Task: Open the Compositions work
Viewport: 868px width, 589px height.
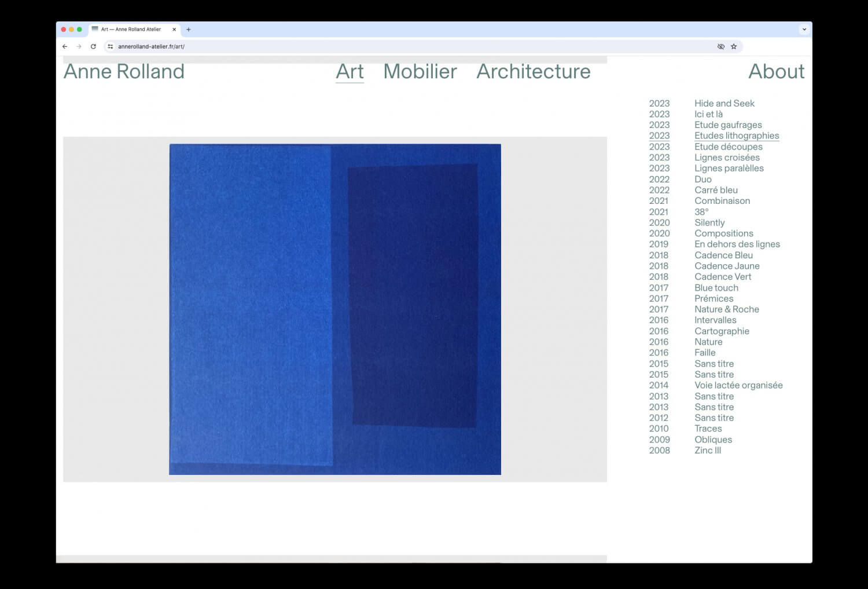Action: [x=724, y=233]
